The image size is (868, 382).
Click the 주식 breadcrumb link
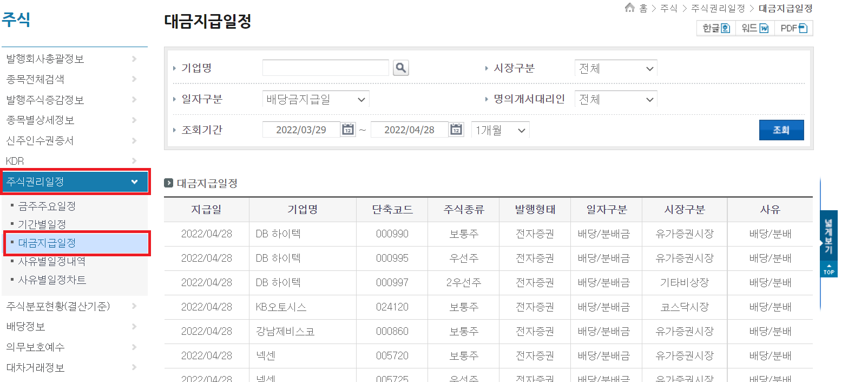[669, 8]
